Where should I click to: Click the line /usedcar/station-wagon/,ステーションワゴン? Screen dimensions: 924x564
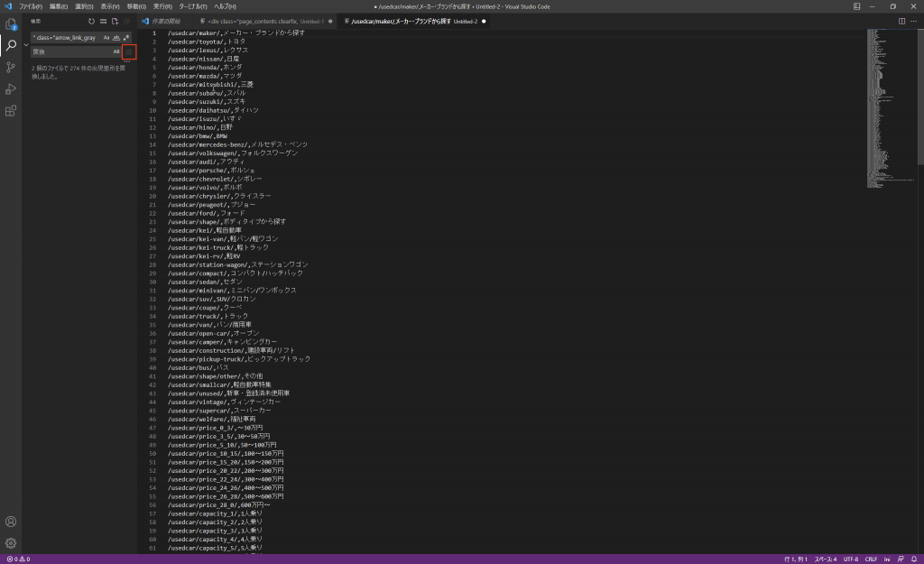pyautogui.click(x=238, y=264)
